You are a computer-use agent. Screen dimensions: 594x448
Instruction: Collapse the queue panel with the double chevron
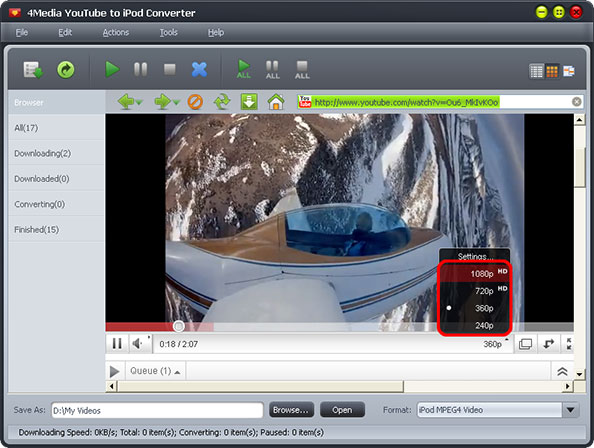562,372
